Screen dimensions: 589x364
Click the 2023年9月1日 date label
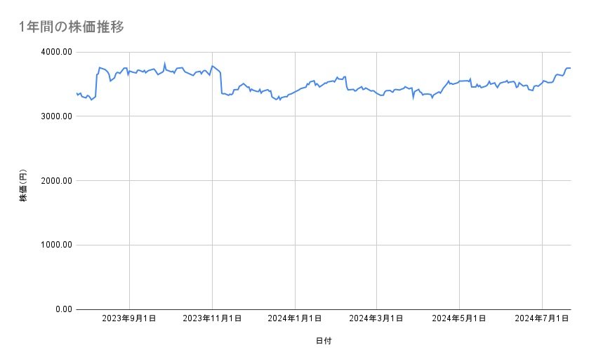point(129,319)
